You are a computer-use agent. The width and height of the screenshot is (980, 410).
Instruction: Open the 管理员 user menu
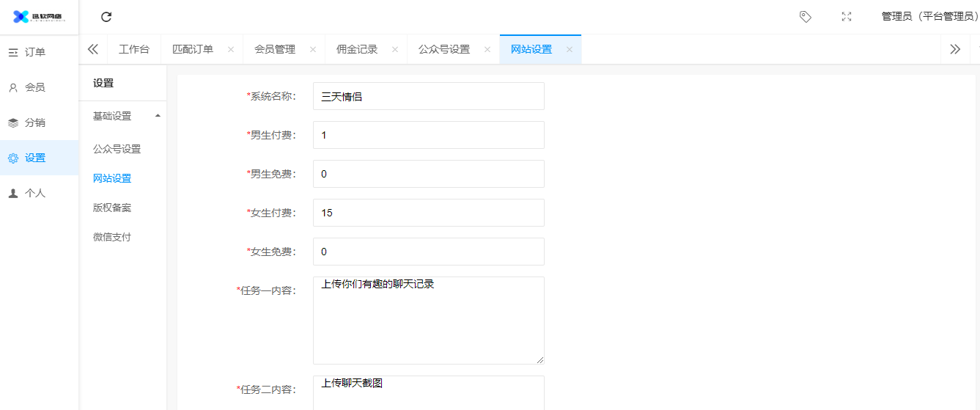929,17
